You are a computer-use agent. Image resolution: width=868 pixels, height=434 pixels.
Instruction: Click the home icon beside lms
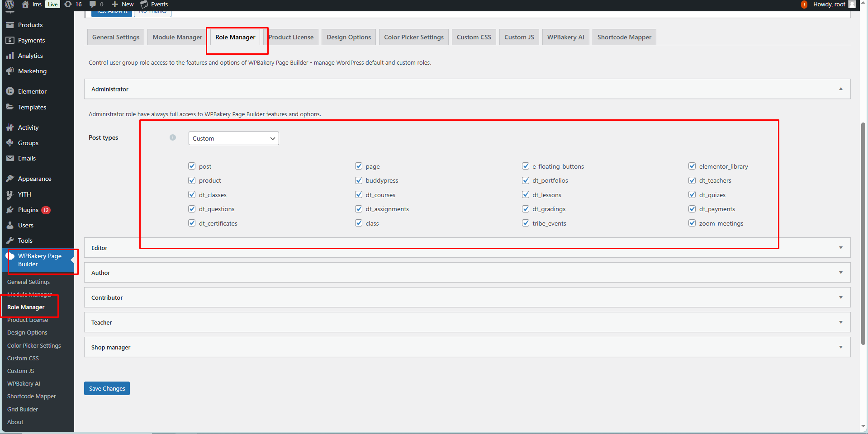tap(26, 4)
